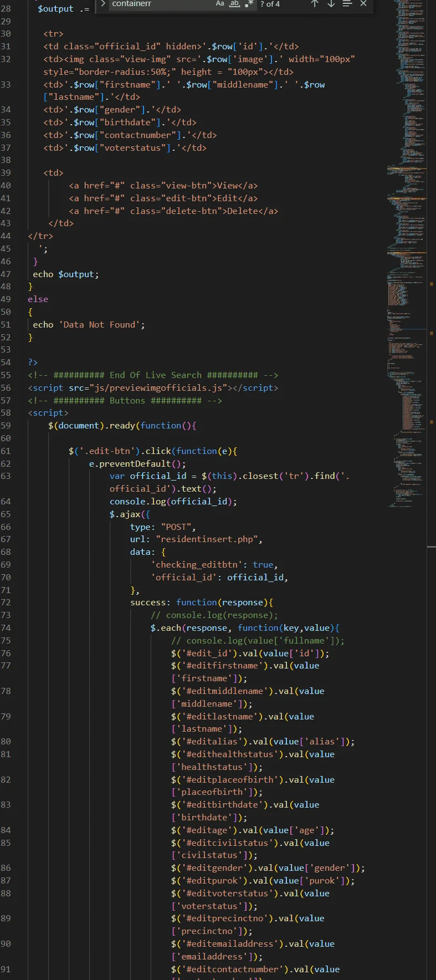Viewport: 436px width, 980px height.
Task: Toggle Find in Selection icon
Action: pyautogui.click(x=347, y=4)
